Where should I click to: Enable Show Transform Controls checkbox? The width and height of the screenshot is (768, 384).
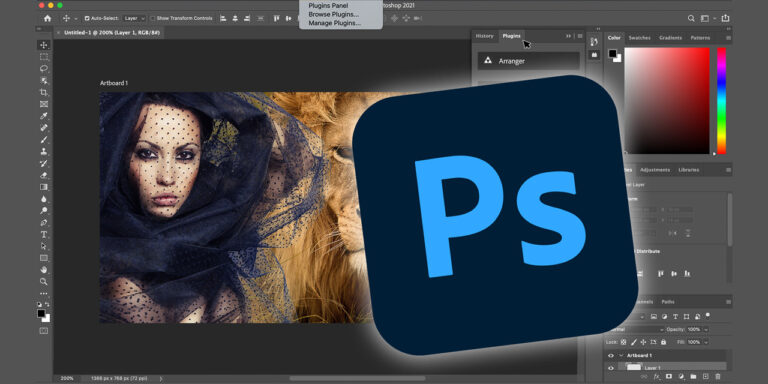153,18
